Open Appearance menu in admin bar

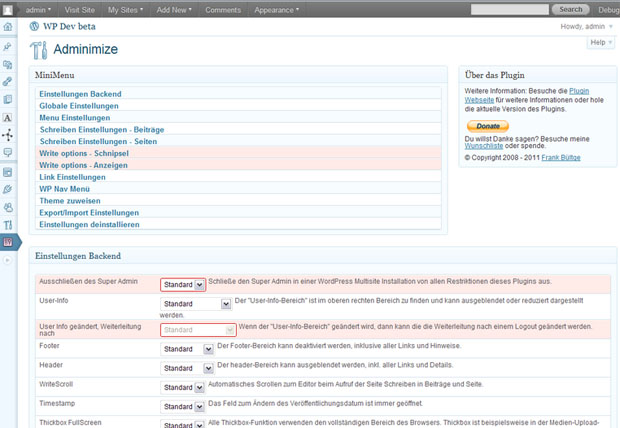[276, 10]
